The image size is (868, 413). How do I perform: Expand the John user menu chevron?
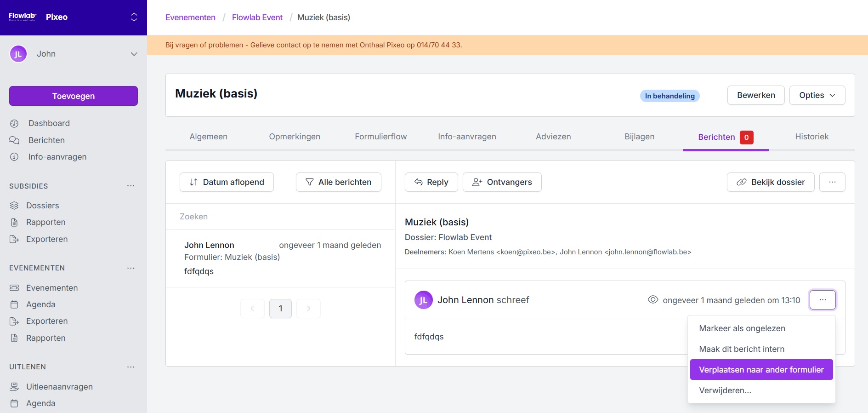pyautogui.click(x=134, y=54)
